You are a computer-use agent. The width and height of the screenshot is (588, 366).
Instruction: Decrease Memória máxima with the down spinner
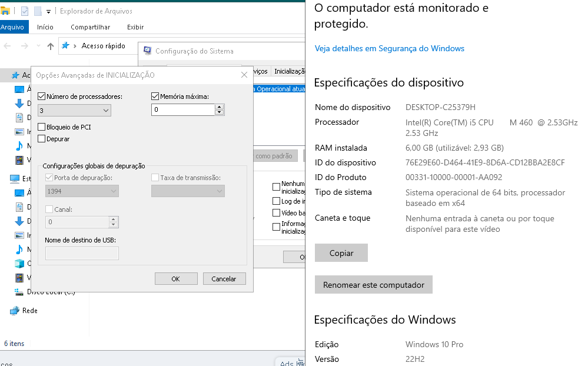220,112
